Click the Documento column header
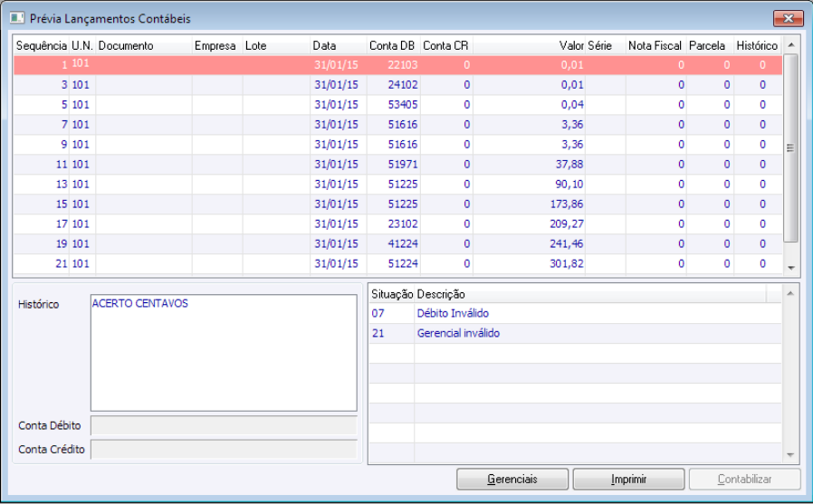 144,45
